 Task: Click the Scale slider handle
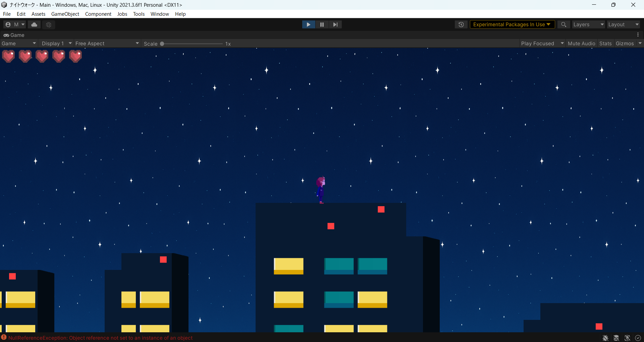click(x=162, y=44)
